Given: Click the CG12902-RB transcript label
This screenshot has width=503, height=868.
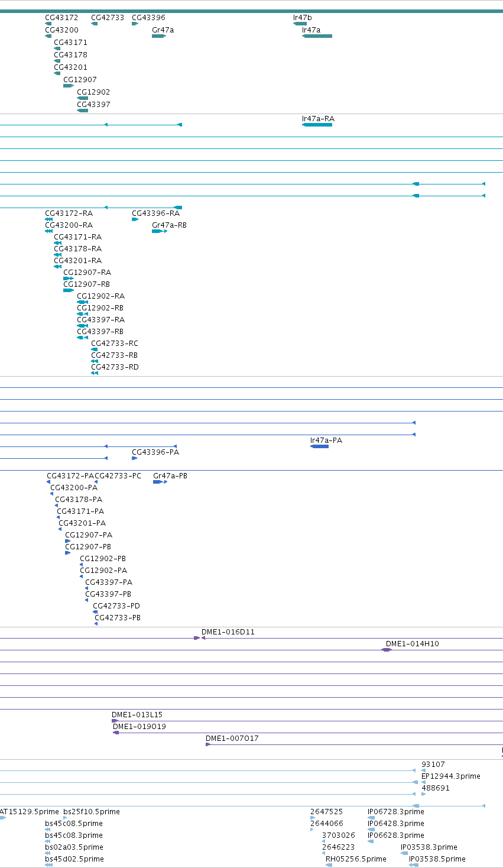Looking at the screenshot, I should [x=100, y=308].
